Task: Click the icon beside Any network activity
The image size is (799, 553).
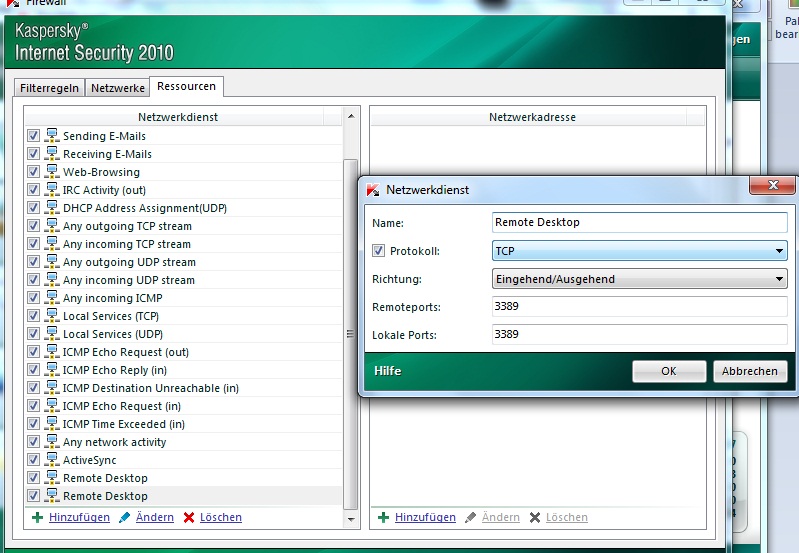Action: (52, 441)
